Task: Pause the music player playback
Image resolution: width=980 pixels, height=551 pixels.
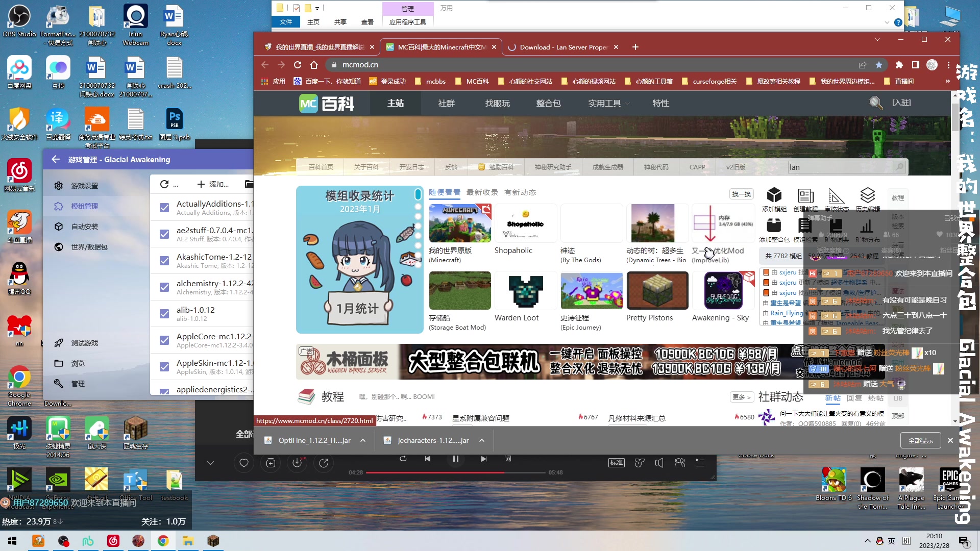Action: (x=455, y=459)
